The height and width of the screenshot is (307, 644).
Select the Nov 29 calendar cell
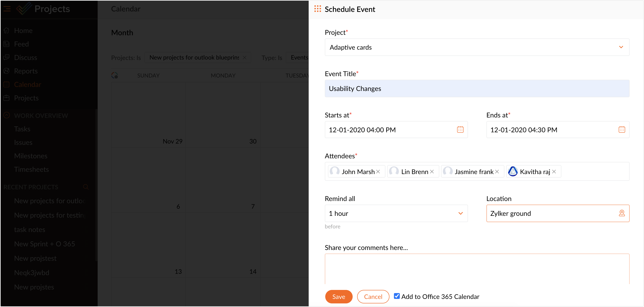coord(148,115)
